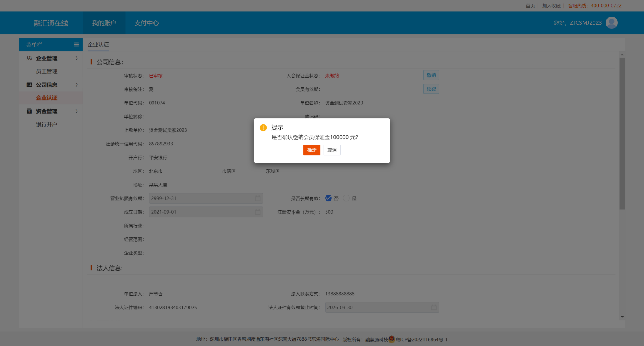Open calendar icon for 法人证件有效期截止时间
The height and width of the screenshot is (346, 644).
pos(434,308)
